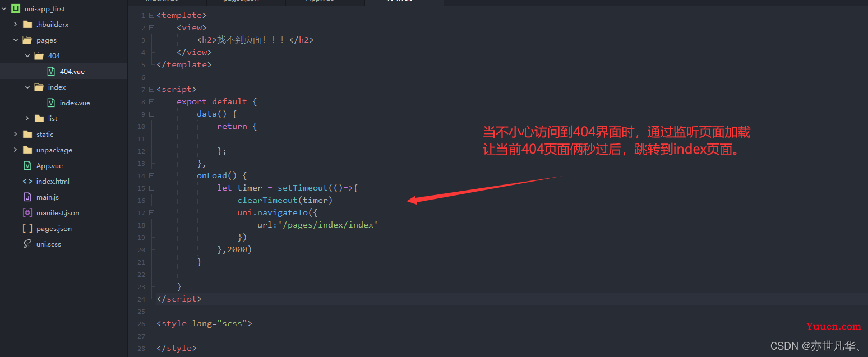Open the index.html file
The image size is (868, 357).
coord(53,182)
